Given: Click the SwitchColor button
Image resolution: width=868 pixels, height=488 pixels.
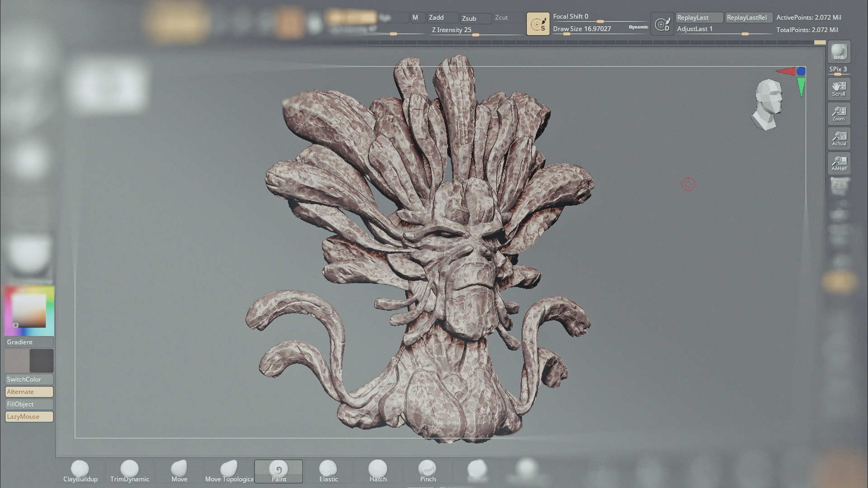Looking at the screenshot, I should pos(29,380).
